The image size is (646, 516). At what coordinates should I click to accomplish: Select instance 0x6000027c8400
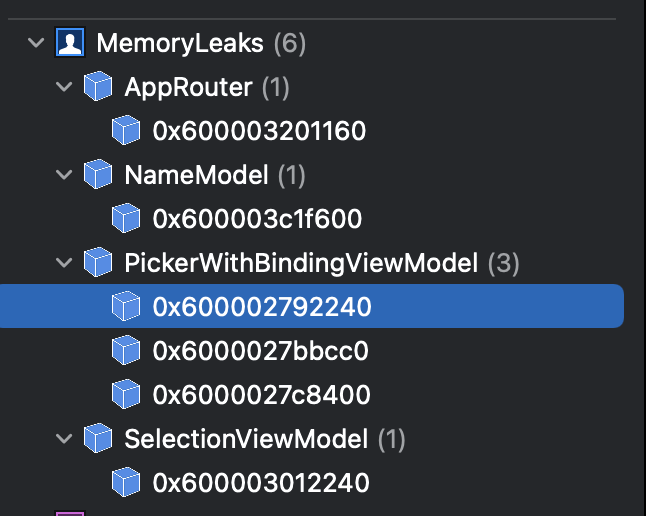pyautogui.click(x=261, y=394)
